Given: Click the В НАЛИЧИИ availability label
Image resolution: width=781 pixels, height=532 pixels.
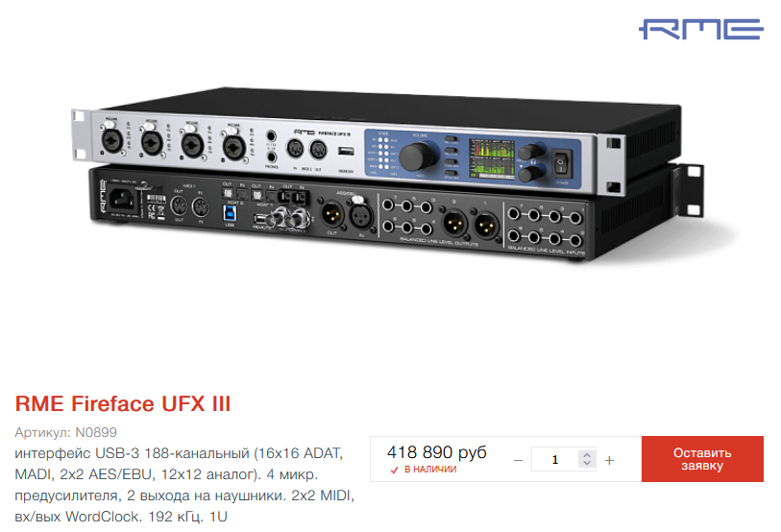Looking at the screenshot, I should coord(430,470).
